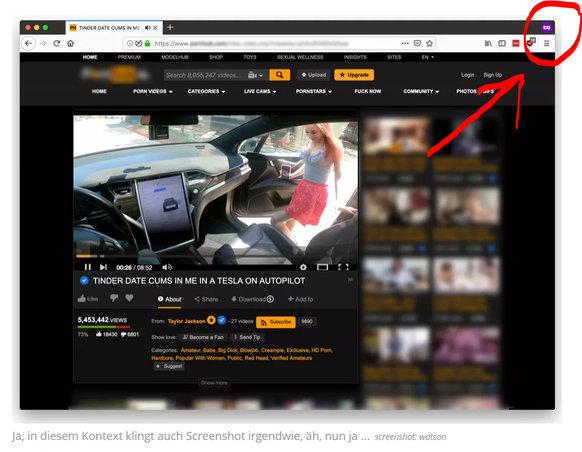This screenshot has width=582, height=452.
Task: Toggle the browser sidebar icon
Action: pyautogui.click(x=502, y=43)
